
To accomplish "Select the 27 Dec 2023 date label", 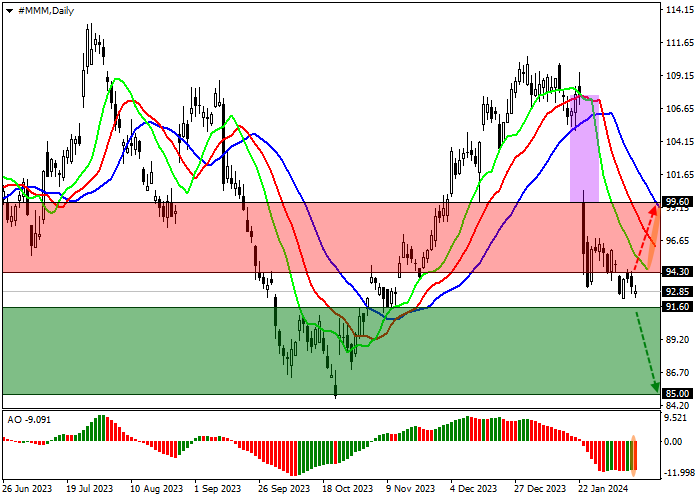I will (540, 489).
